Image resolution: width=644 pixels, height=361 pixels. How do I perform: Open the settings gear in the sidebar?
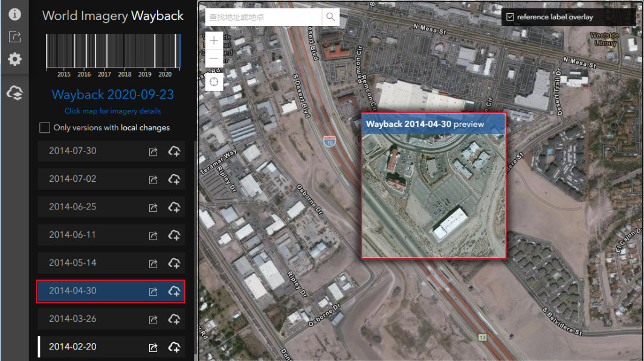click(14, 59)
